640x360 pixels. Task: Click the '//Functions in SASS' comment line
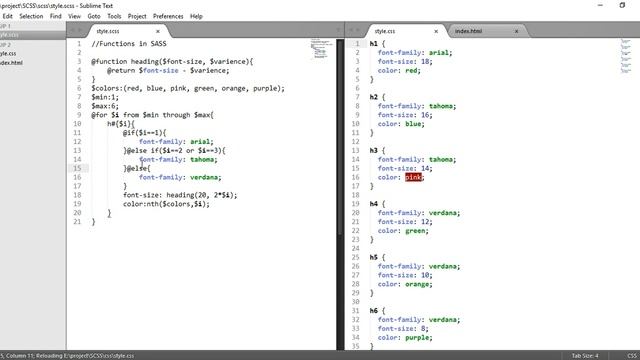click(x=129, y=44)
